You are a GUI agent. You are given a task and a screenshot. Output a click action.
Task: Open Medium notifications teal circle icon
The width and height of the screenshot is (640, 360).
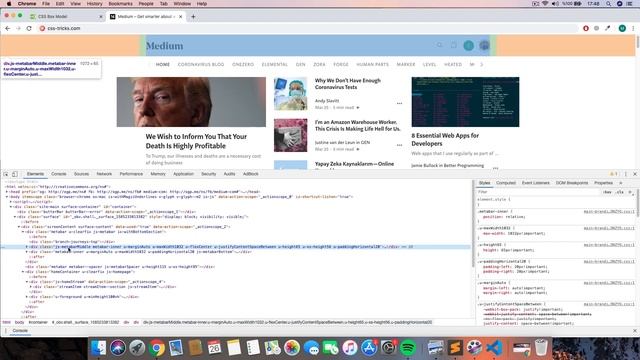(469, 46)
